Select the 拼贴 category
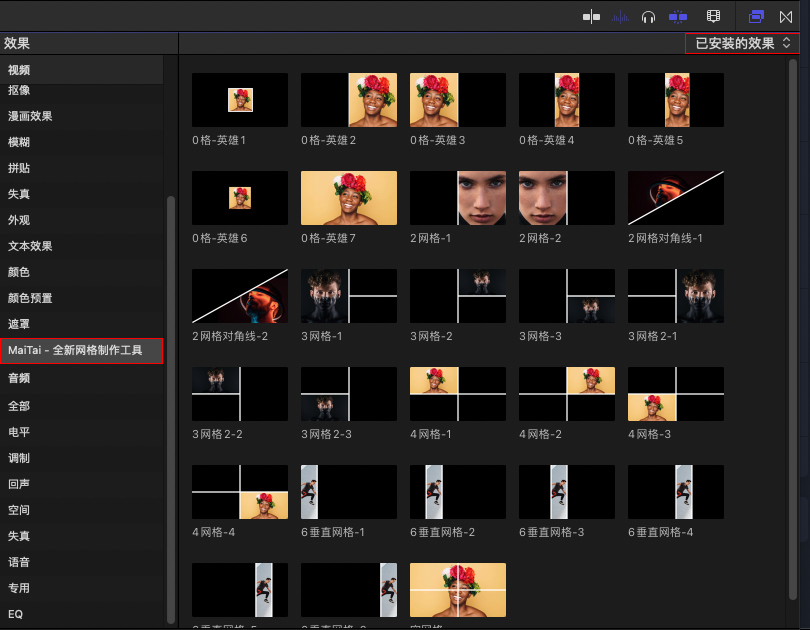The image size is (810, 630). tap(82, 168)
